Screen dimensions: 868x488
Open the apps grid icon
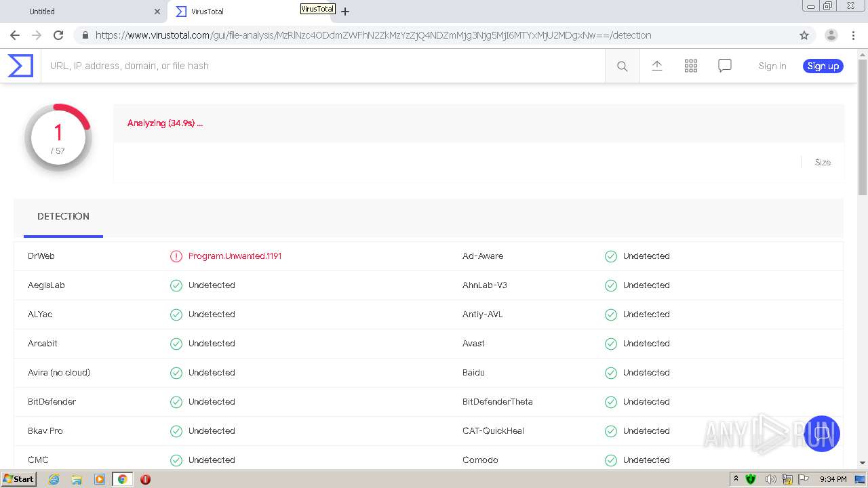coord(691,66)
